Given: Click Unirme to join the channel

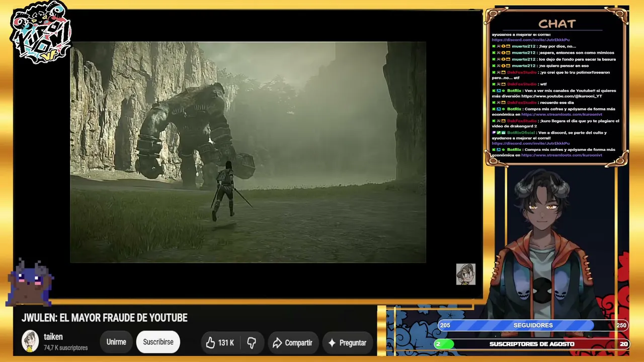Looking at the screenshot, I should tap(116, 342).
